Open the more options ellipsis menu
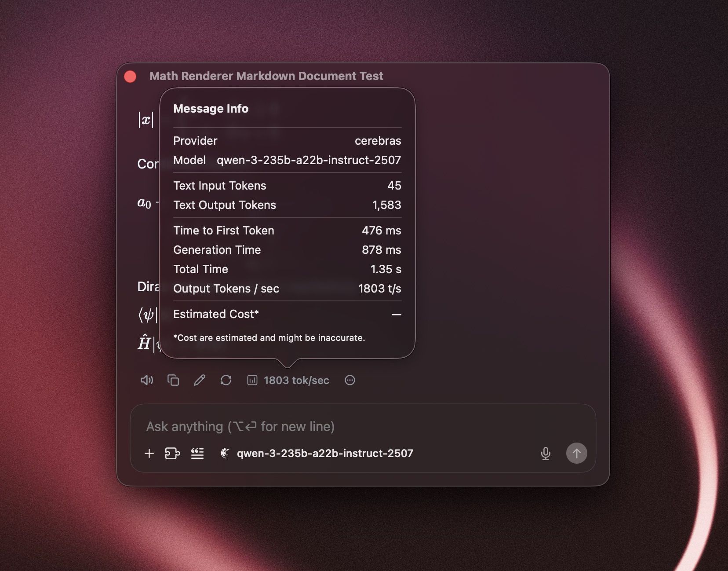The height and width of the screenshot is (571, 728). (x=349, y=380)
